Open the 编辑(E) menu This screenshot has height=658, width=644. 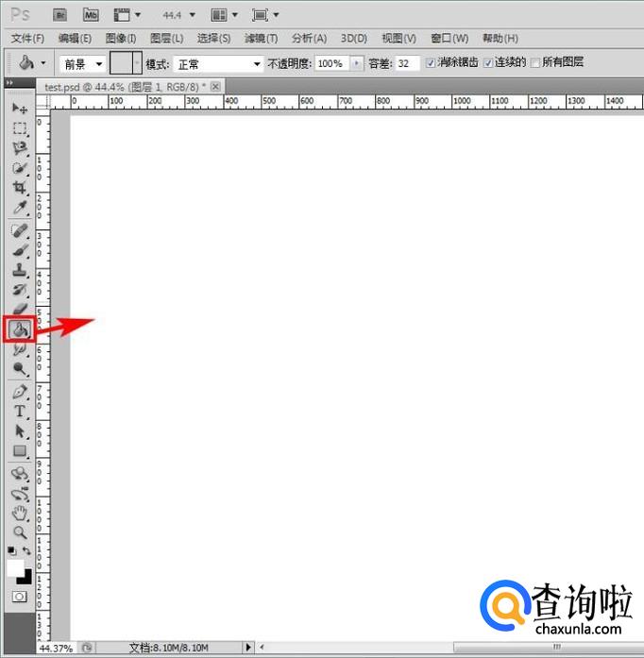pyautogui.click(x=75, y=38)
